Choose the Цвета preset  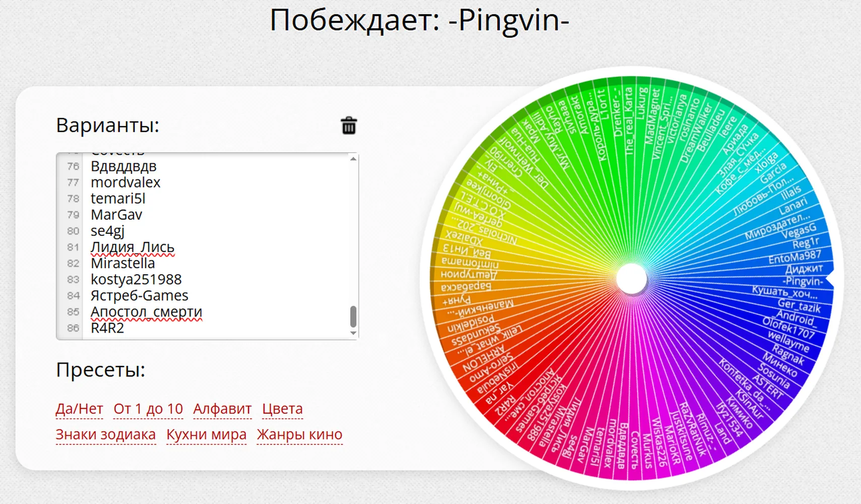[x=282, y=409]
